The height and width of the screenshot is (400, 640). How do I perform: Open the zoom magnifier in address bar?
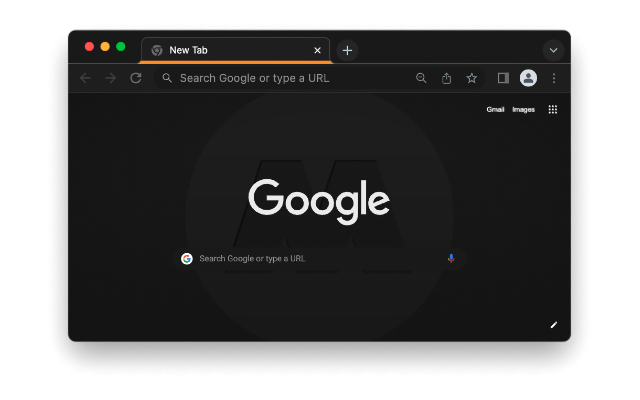click(x=421, y=78)
